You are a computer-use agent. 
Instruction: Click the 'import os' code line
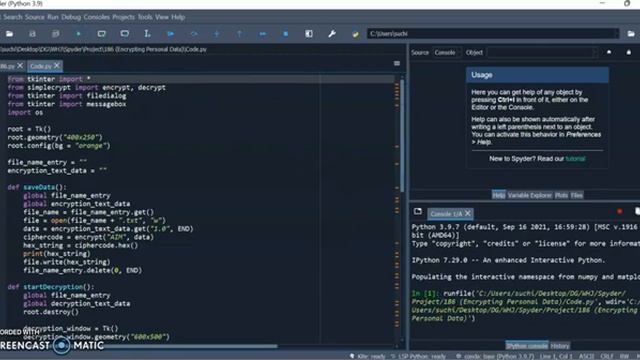tap(25, 112)
